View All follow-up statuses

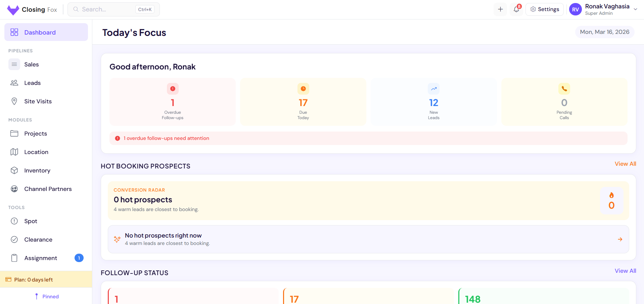click(625, 271)
